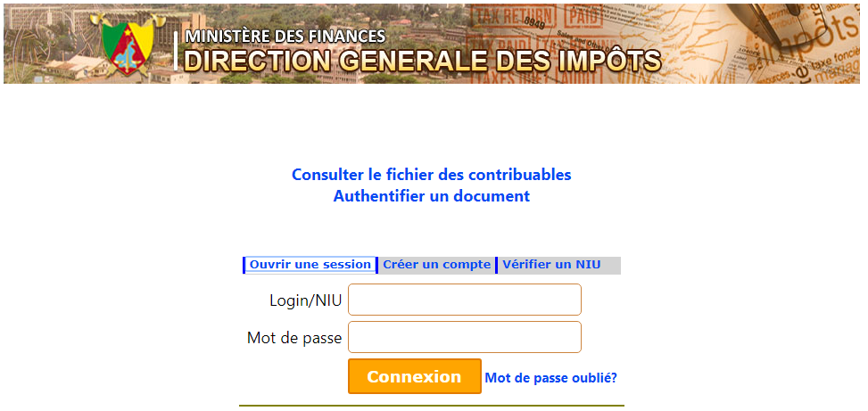Follow the 'Authentifier un document' link

pos(431,196)
